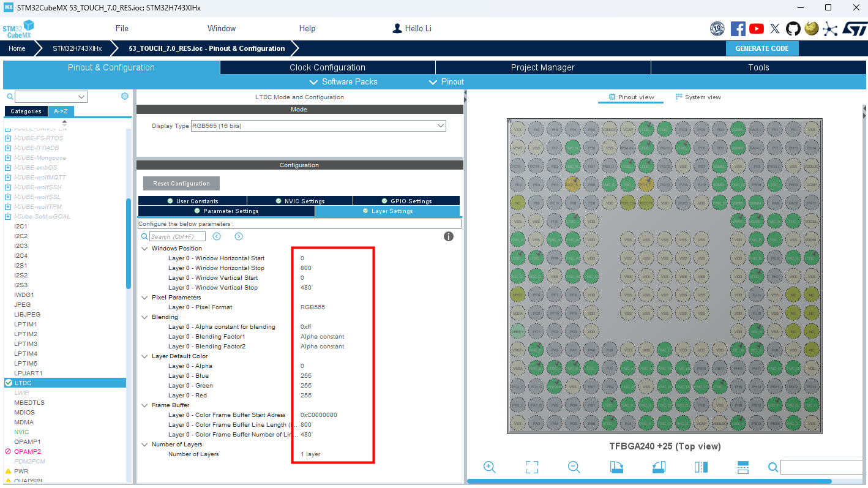
Task: Click the parameter search magnifier icon
Action: tap(144, 236)
